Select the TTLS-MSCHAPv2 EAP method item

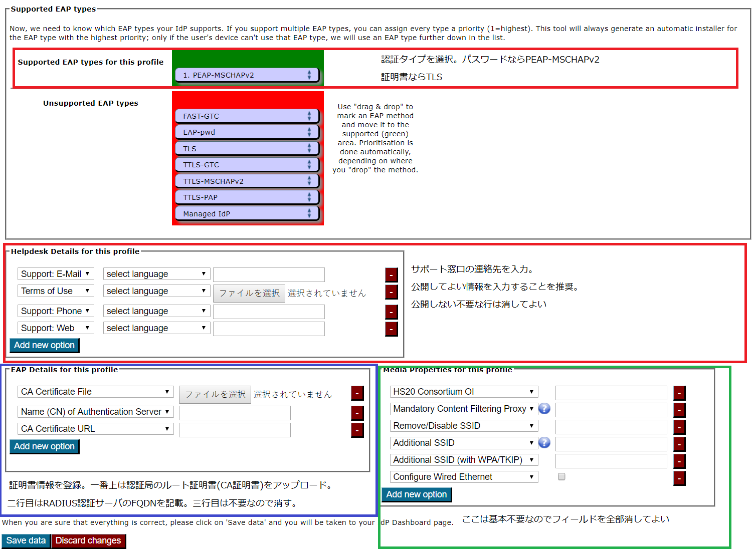coord(247,181)
